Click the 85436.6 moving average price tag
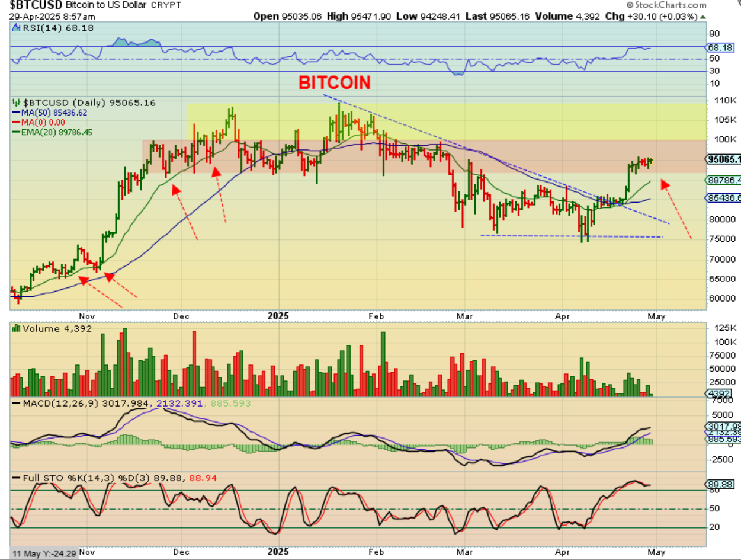741x560 pixels. 723,198
